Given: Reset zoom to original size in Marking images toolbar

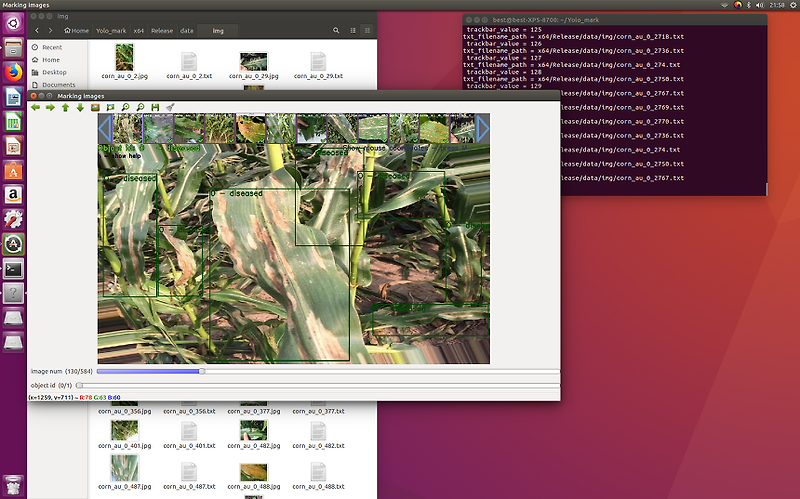Looking at the screenshot, I should click(x=95, y=107).
